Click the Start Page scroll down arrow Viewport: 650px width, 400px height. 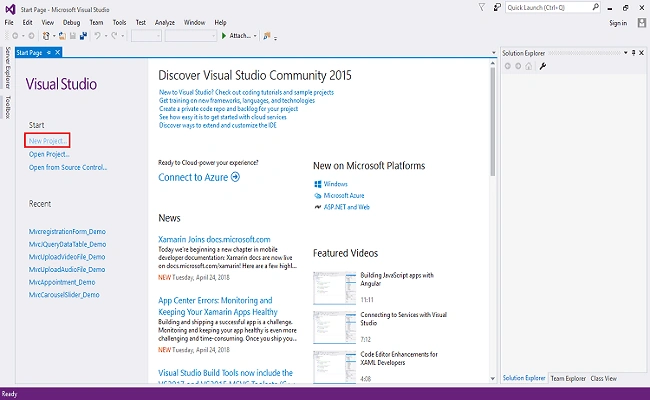point(492,378)
